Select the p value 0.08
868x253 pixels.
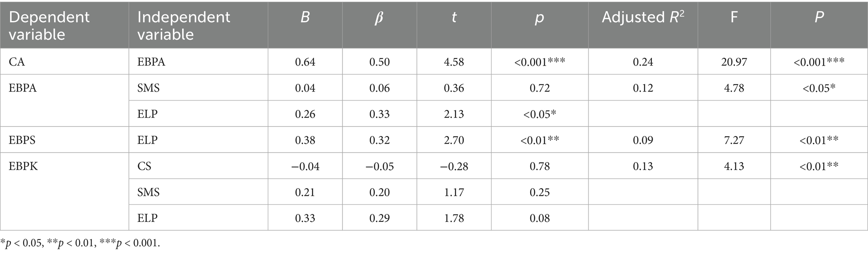(x=539, y=218)
